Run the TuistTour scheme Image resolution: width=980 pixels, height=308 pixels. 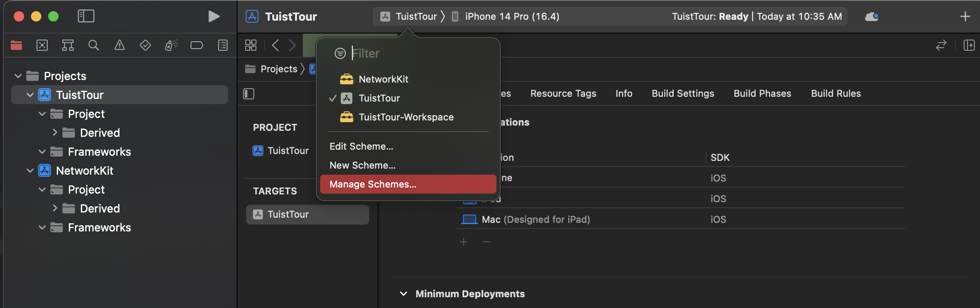pos(214,16)
